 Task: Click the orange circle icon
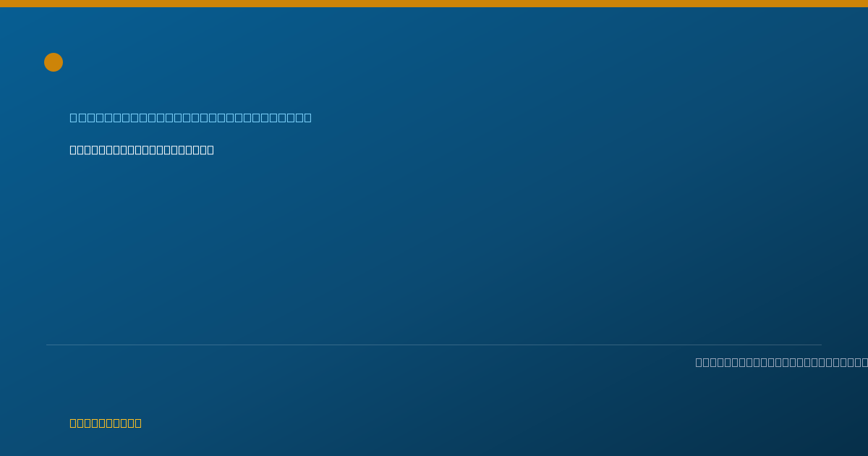click(x=54, y=62)
